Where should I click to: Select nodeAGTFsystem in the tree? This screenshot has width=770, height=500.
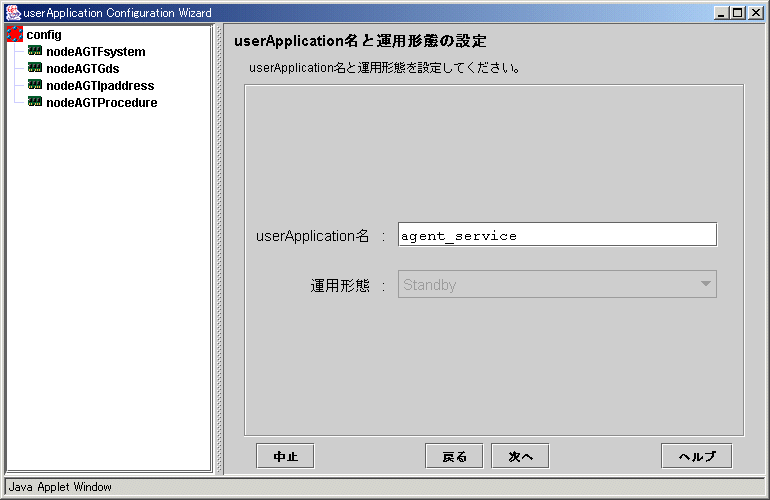coord(96,52)
